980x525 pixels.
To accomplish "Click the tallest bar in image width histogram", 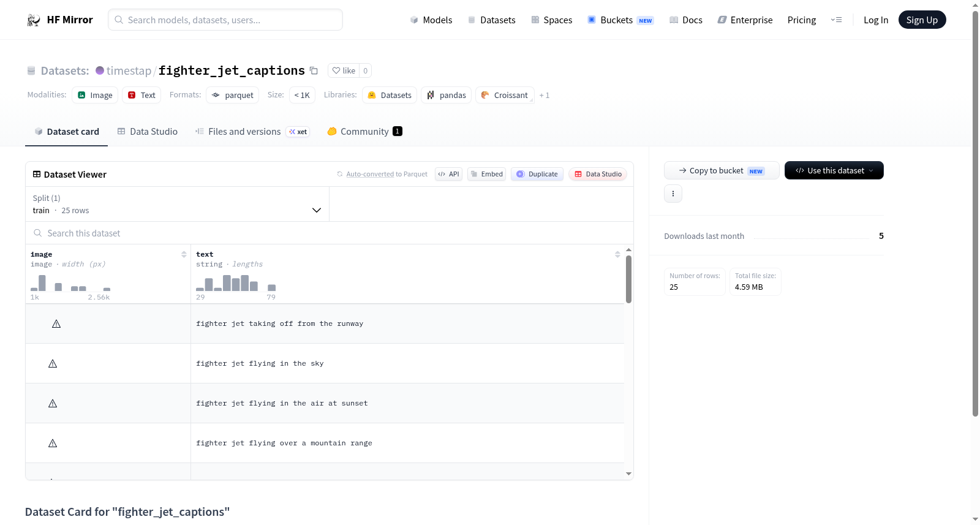I will coord(42,282).
